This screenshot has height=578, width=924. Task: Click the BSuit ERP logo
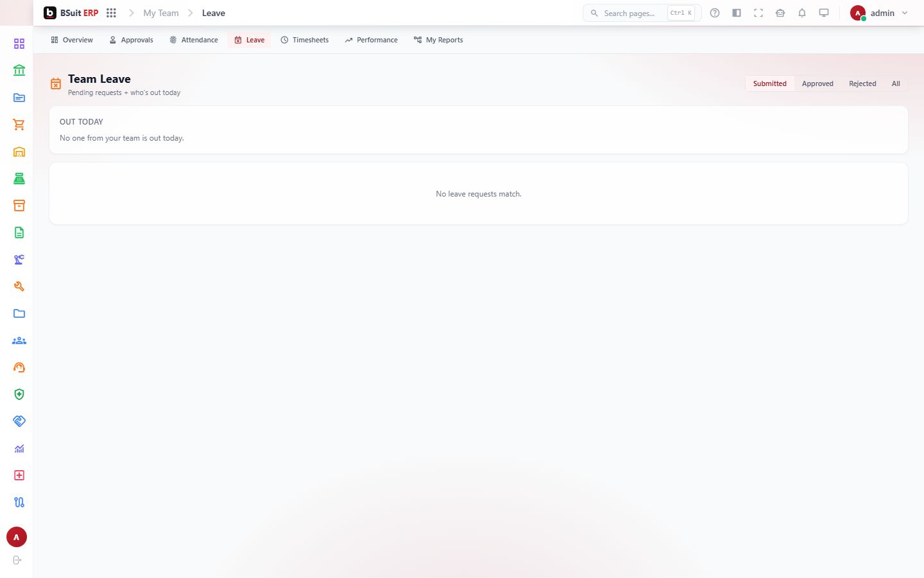71,13
